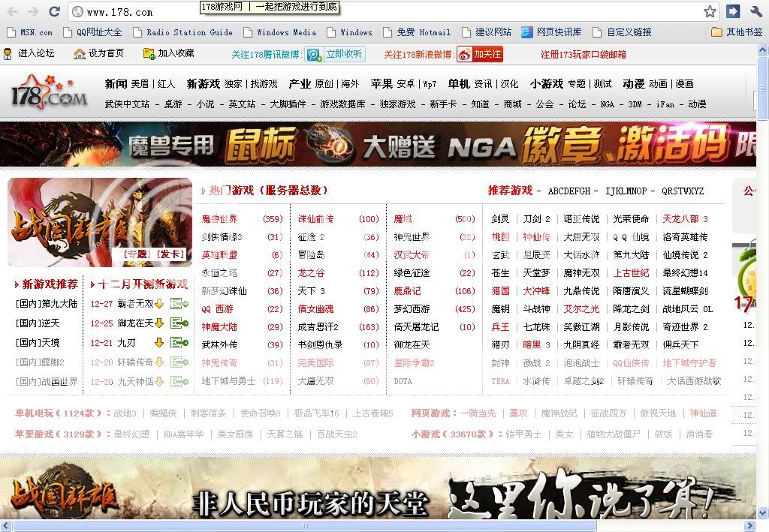Open the Radio Station Guide bookmark

(183, 32)
